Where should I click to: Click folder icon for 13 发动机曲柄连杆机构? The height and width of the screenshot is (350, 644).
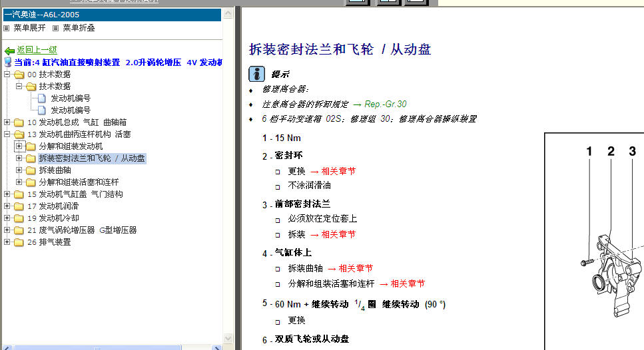pos(19,134)
